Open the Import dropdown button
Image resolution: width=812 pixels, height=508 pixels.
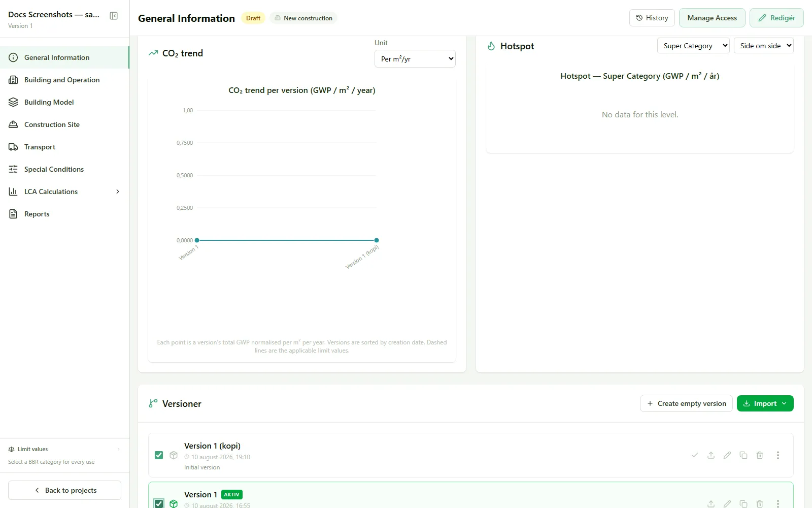765,403
